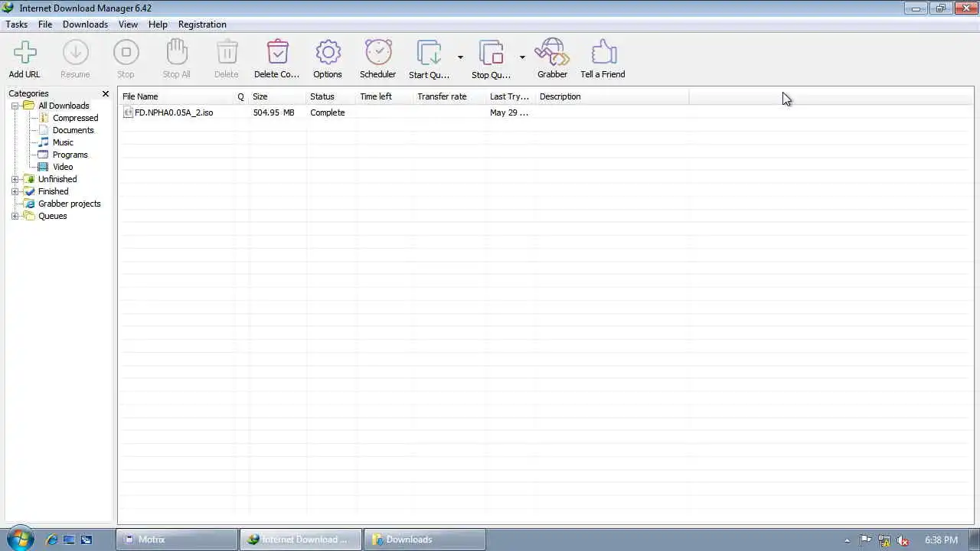Expand the Queues tree node
This screenshot has height=551, width=980.
(15, 216)
